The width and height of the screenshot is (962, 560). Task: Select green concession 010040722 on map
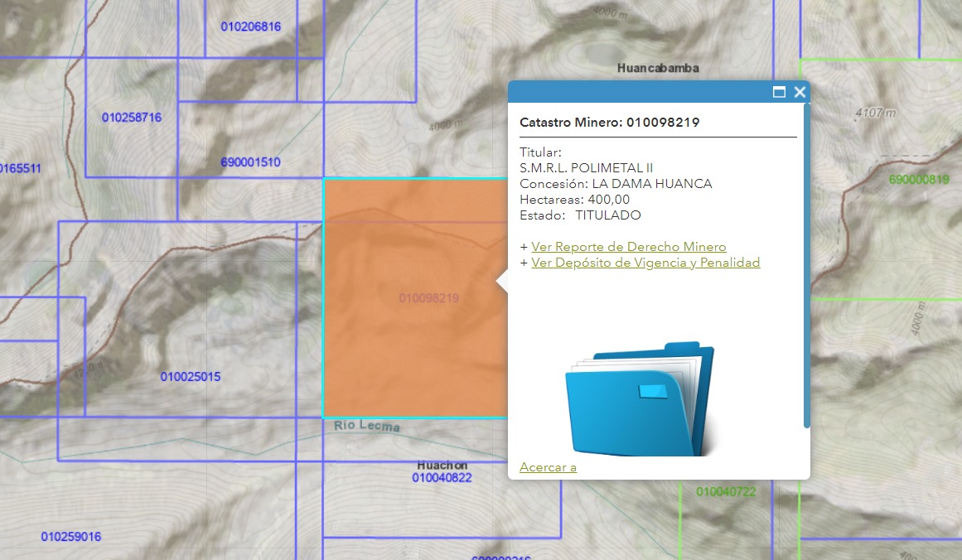pyautogui.click(x=726, y=492)
